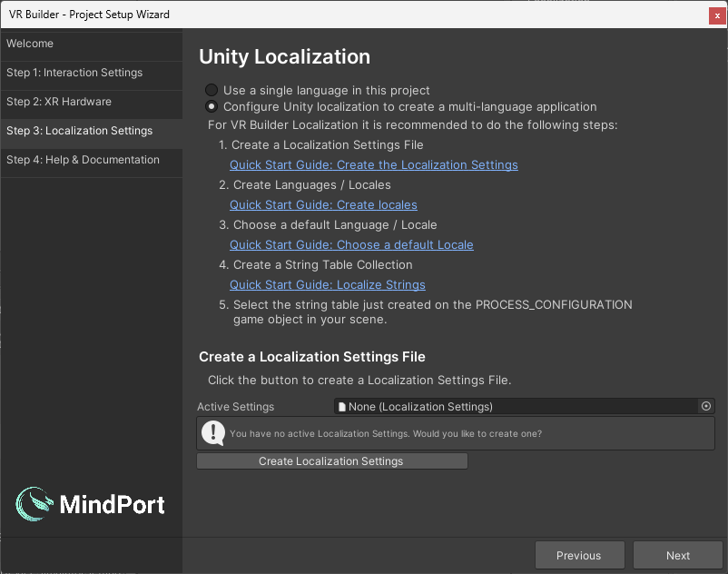Click the Localization Settings file icon
Image resolution: width=728 pixels, height=574 pixels.
341,407
